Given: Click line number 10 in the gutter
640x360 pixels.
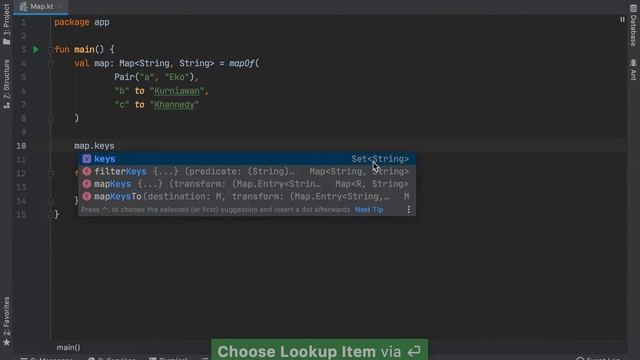Looking at the screenshot, I should (x=21, y=146).
